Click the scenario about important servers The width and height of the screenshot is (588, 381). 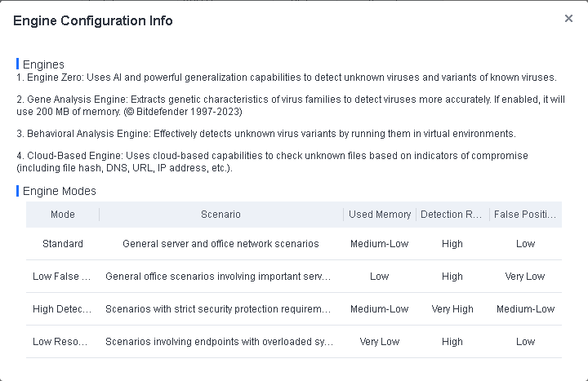coord(219,277)
